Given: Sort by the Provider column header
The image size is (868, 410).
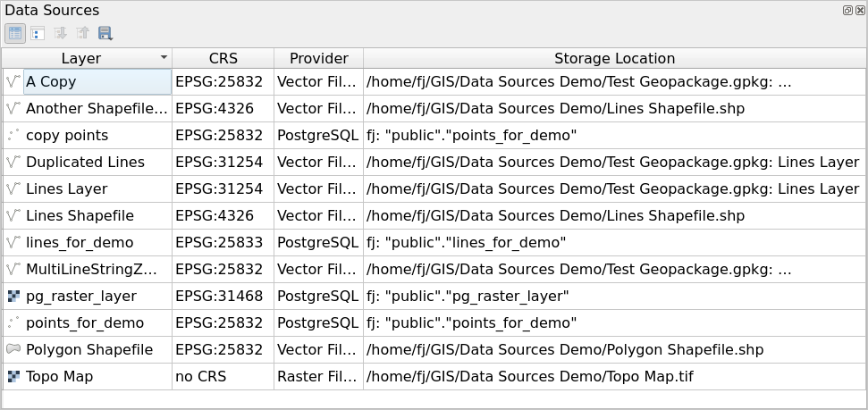Looking at the screenshot, I should coord(319,59).
